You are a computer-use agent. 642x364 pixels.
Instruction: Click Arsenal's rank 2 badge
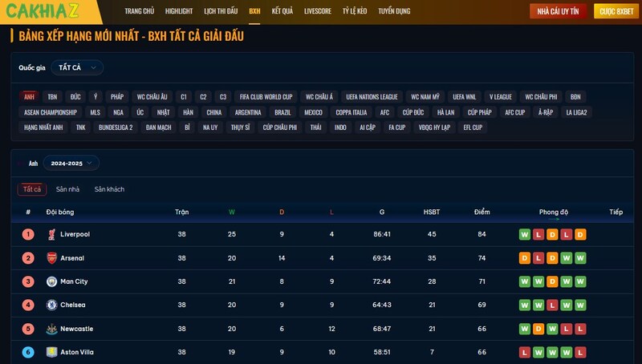click(x=28, y=258)
